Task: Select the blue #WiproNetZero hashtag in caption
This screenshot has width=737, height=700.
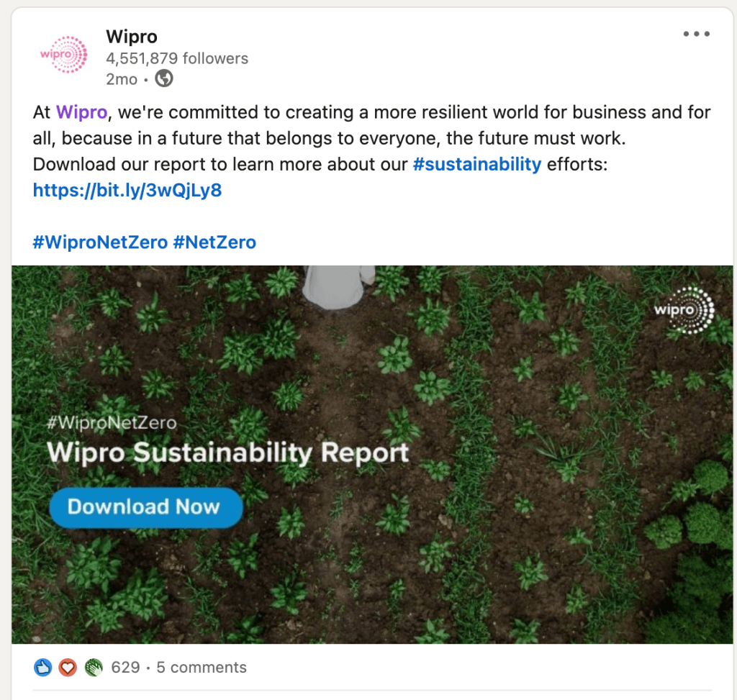Action: point(100,242)
